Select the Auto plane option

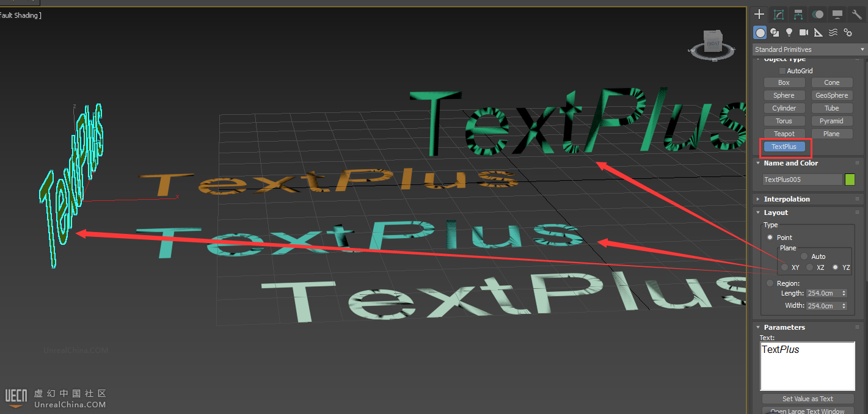804,256
